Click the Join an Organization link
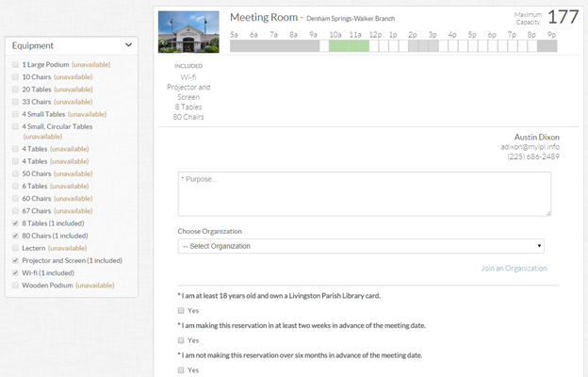 [514, 269]
